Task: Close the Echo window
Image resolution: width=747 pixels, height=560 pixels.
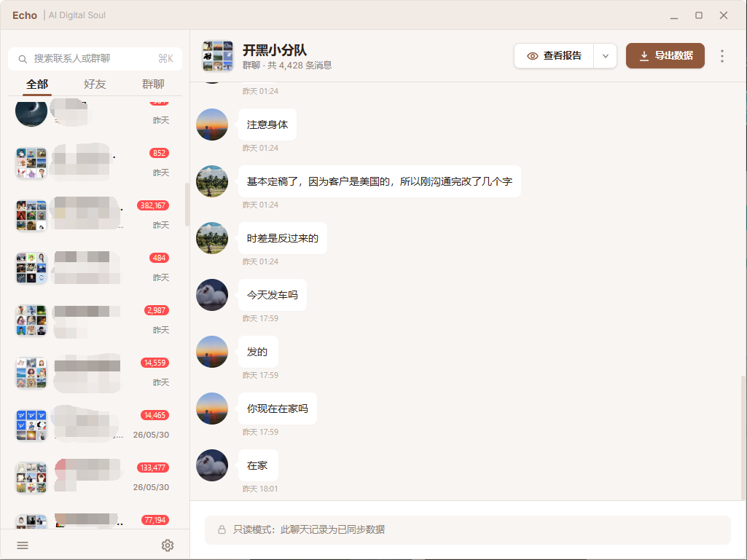Action: (x=724, y=16)
